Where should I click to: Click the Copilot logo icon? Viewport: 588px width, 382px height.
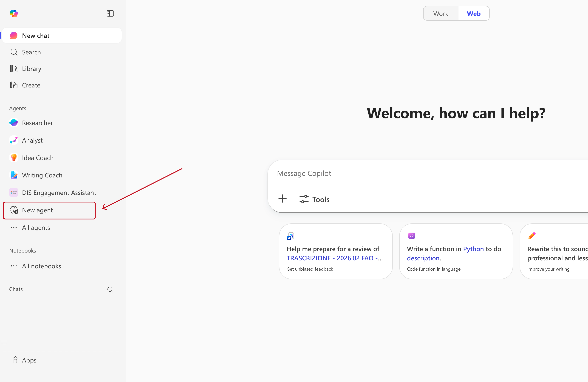tap(14, 13)
